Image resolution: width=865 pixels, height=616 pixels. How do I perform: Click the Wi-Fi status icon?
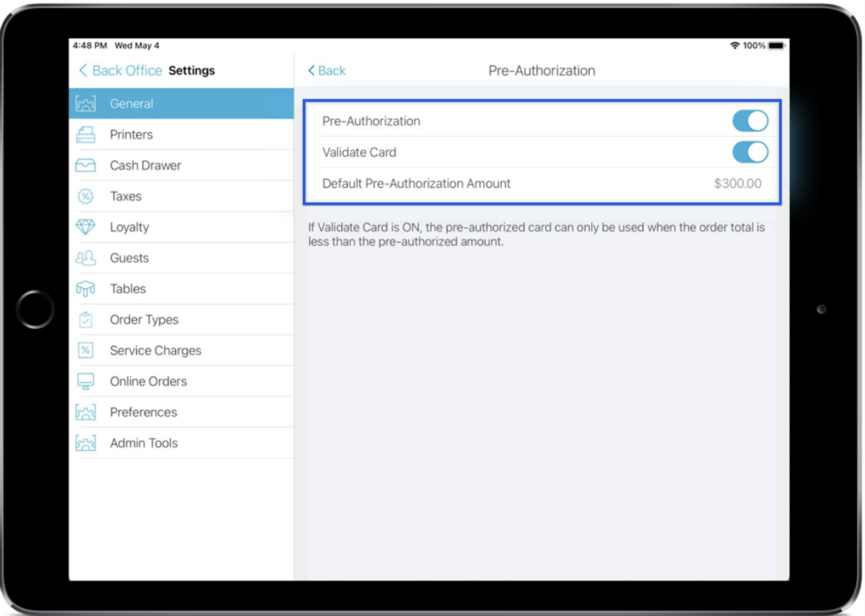click(x=735, y=45)
